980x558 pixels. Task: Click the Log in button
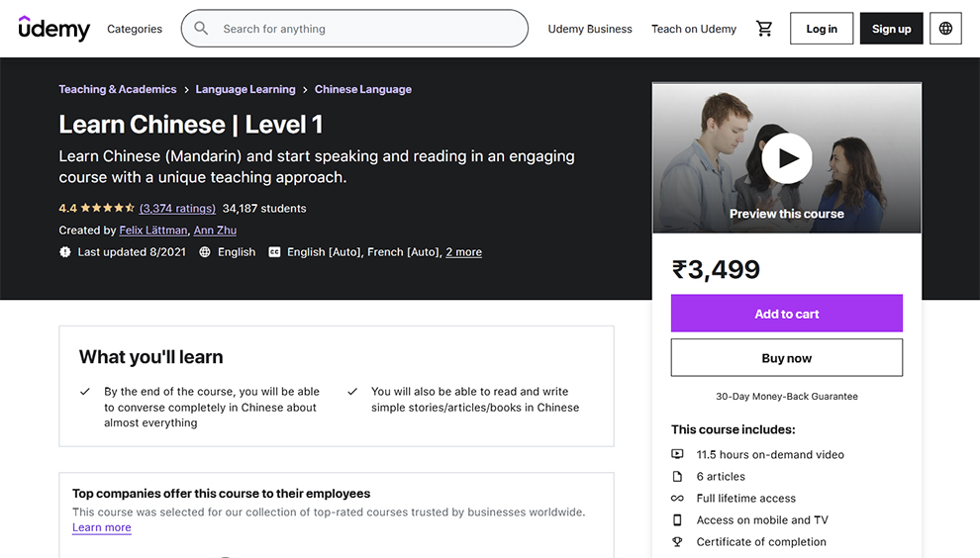click(822, 29)
